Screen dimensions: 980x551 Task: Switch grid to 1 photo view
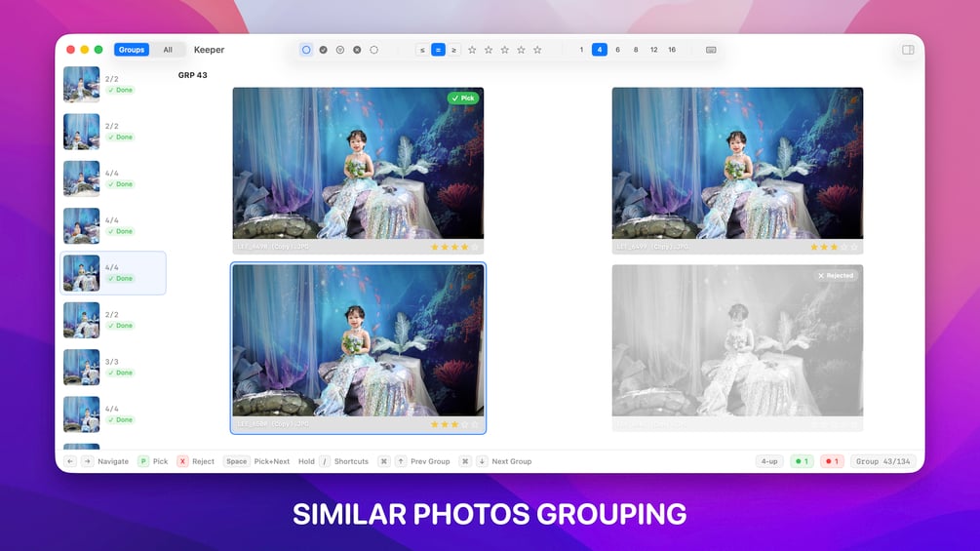tap(581, 50)
